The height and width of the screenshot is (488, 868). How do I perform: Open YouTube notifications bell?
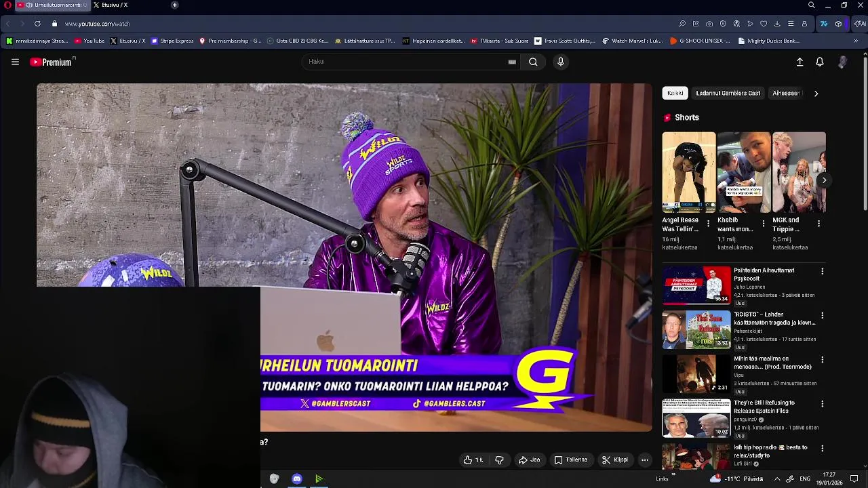[820, 62]
